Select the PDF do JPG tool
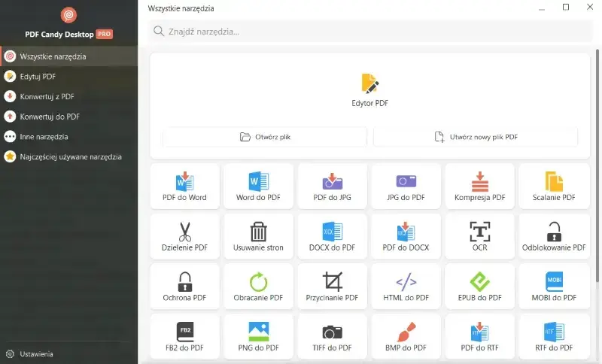Viewport: 602px width, 364px height. [332, 187]
